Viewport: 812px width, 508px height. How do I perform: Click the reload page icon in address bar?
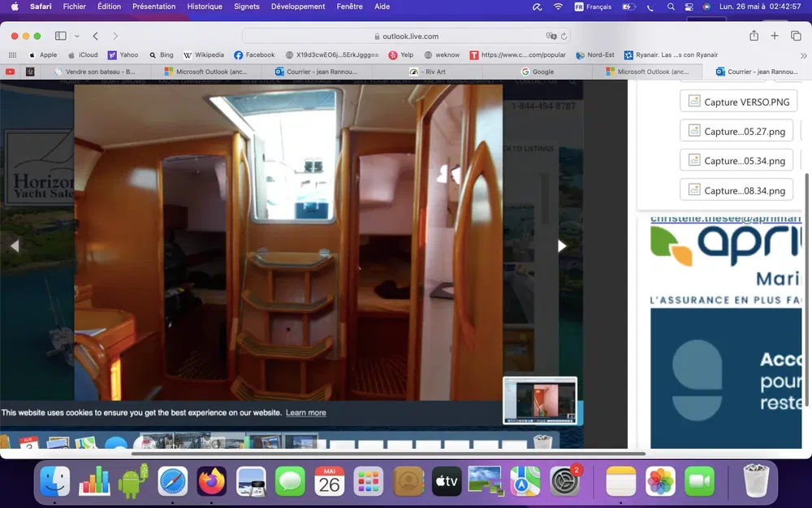pyautogui.click(x=564, y=36)
